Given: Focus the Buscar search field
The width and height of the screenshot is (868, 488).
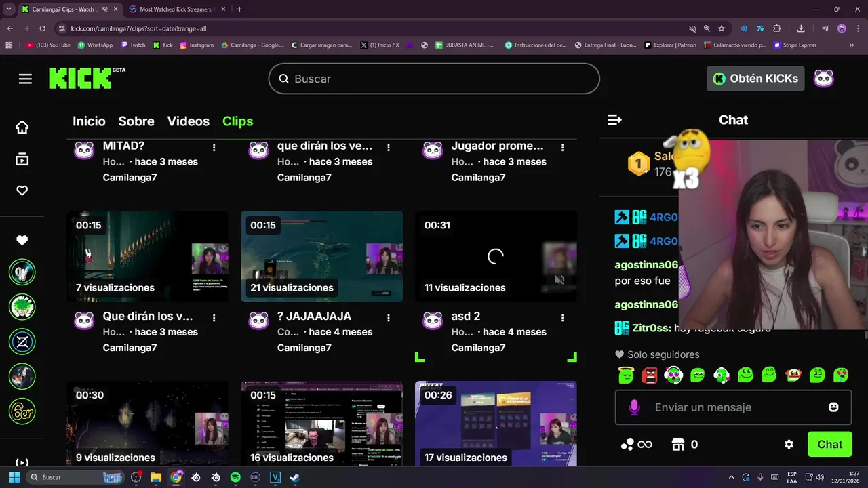Looking at the screenshot, I should (434, 79).
